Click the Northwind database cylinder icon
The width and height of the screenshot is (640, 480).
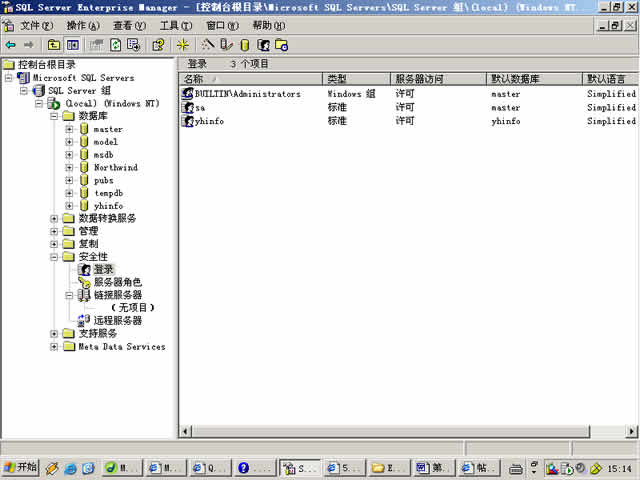point(84,167)
